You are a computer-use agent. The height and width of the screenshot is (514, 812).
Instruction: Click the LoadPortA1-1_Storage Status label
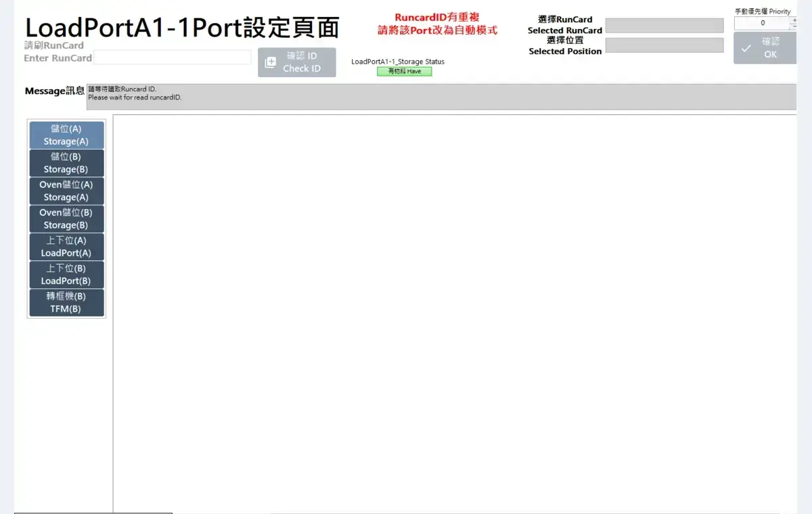(398, 62)
